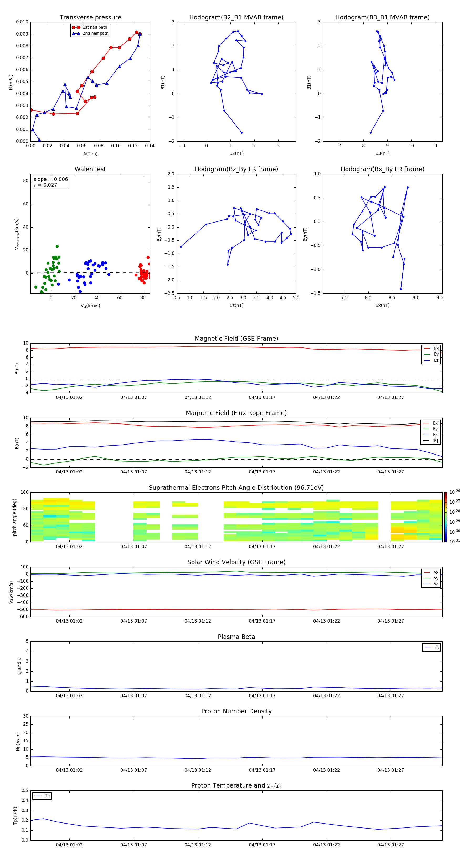Click the 'Hodogram(Bz_By FR frame)' title
This screenshot has height=868, width=473.
point(236,169)
